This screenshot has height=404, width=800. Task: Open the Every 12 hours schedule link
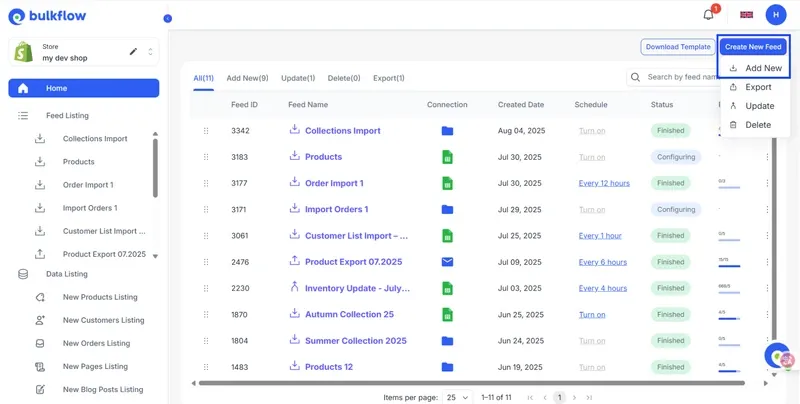[604, 183]
